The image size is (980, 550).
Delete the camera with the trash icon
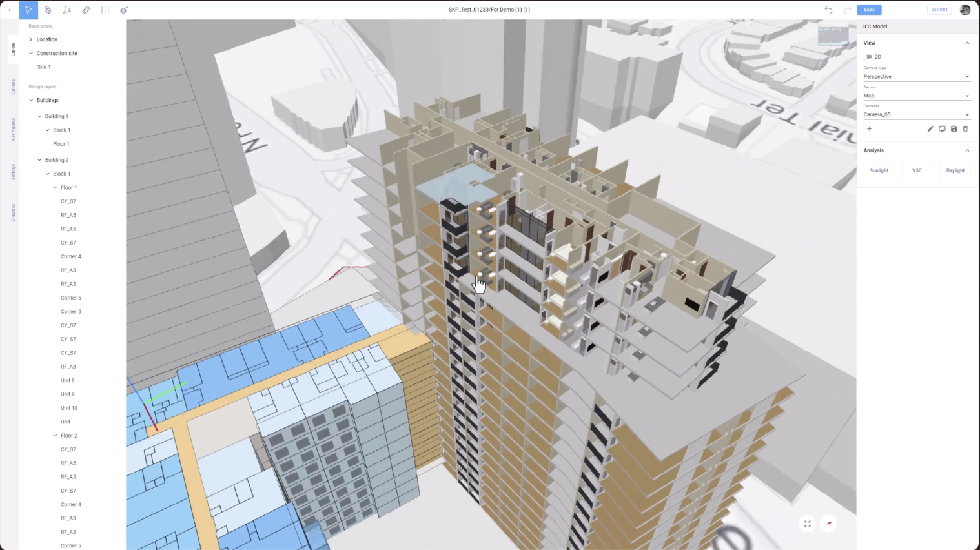pos(965,129)
